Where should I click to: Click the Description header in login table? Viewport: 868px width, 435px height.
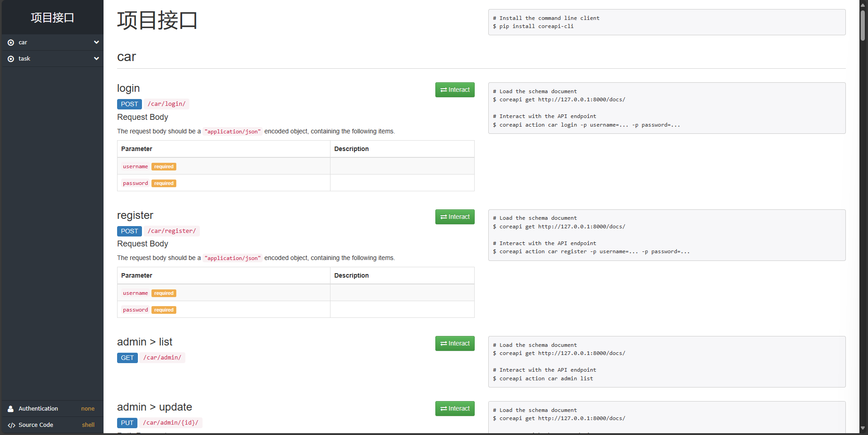point(351,149)
